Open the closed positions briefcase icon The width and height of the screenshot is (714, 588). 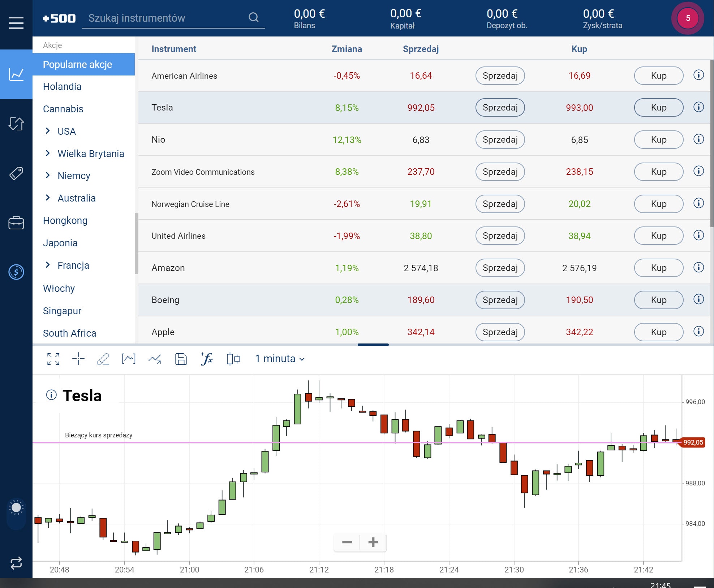(16, 223)
